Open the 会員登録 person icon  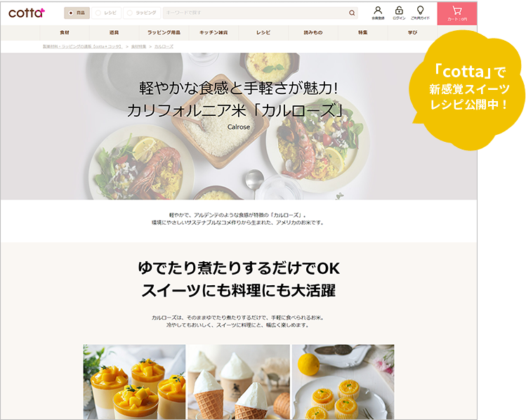point(378,13)
